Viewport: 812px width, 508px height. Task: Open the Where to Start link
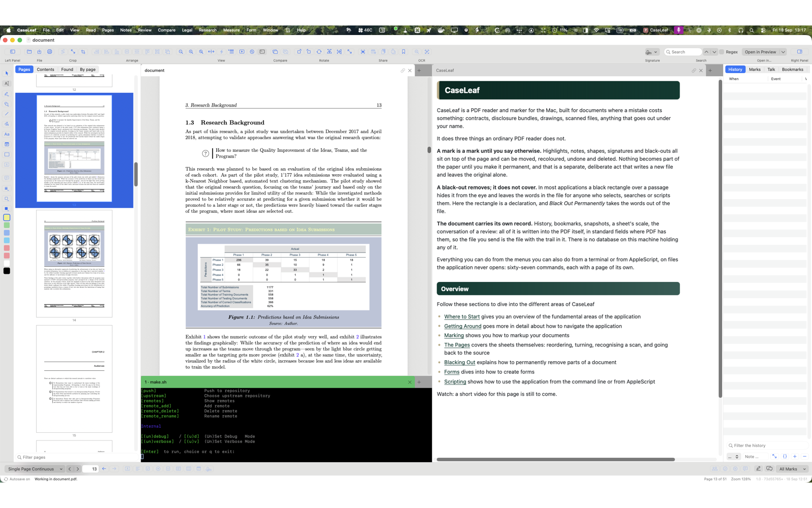pyautogui.click(x=462, y=316)
